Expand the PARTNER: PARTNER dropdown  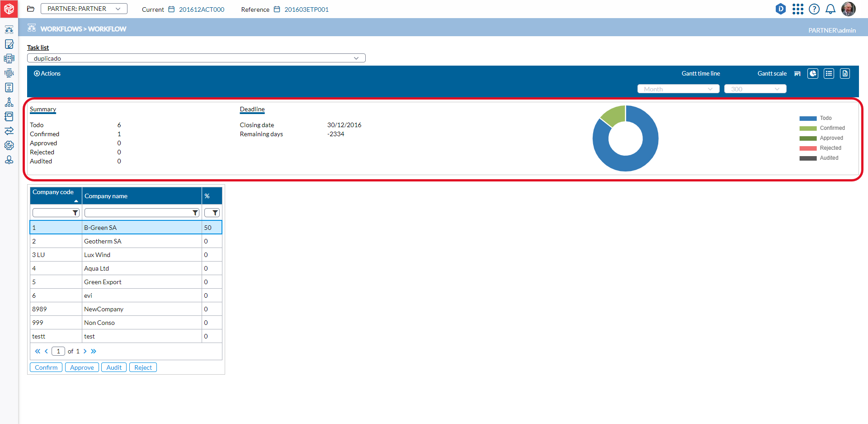point(84,9)
